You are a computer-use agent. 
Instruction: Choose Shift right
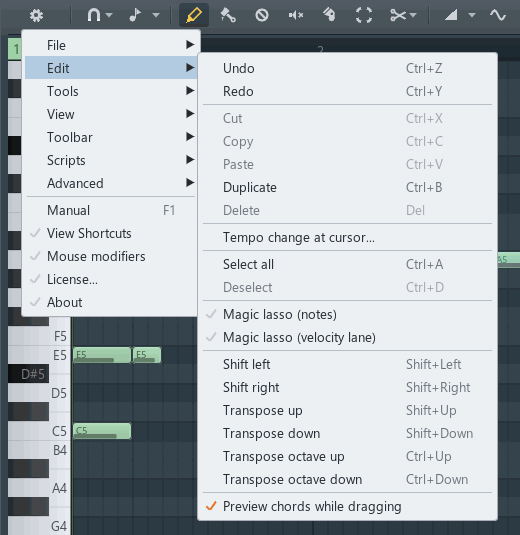[347, 387]
